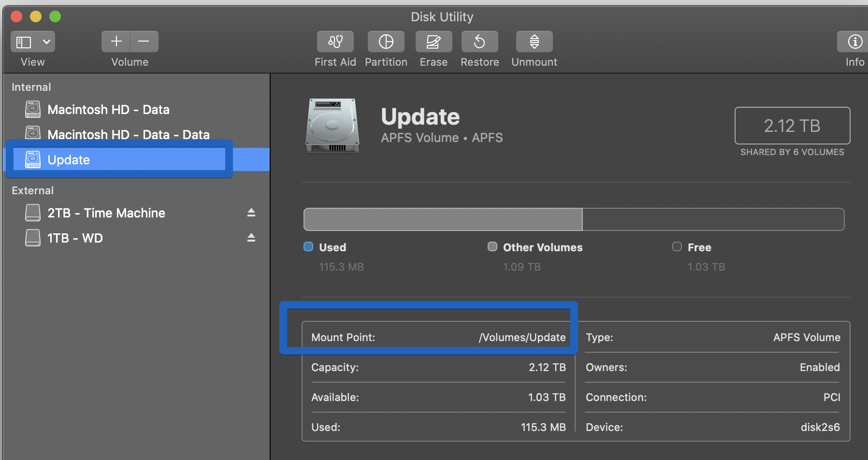This screenshot has height=460, width=868.
Task: Eject the 2TB - Time Machine disk
Action: pyautogui.click(x=251, y=213)
